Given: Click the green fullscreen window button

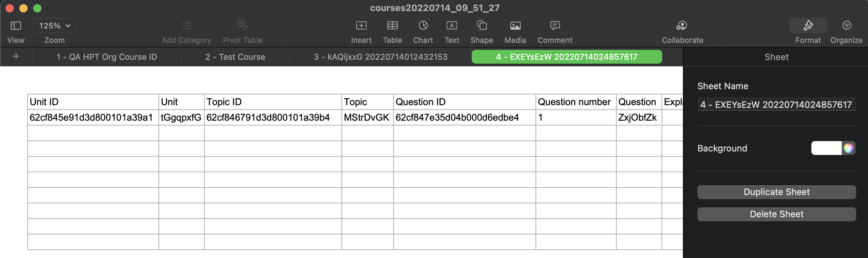Looking at the screenshot, I should click(37, 8).
